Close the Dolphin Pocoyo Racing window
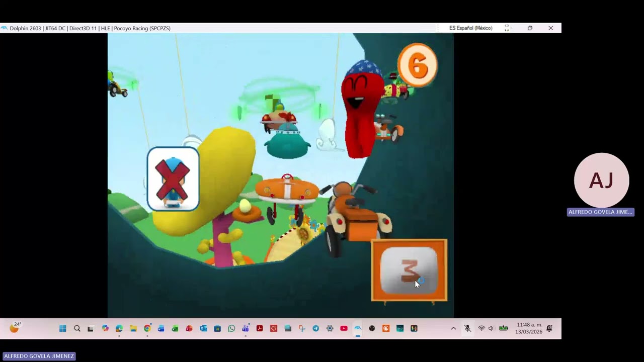Viewport: 644px width, 362px height. click(x=551, y=28)
